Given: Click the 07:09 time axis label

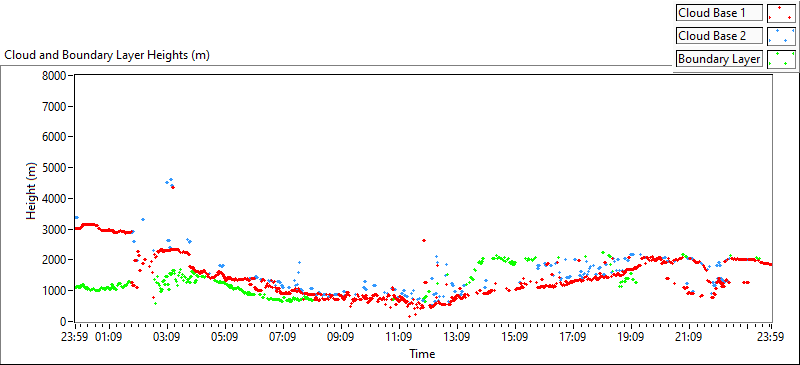Looking at the screenshot, I should 283,337.
